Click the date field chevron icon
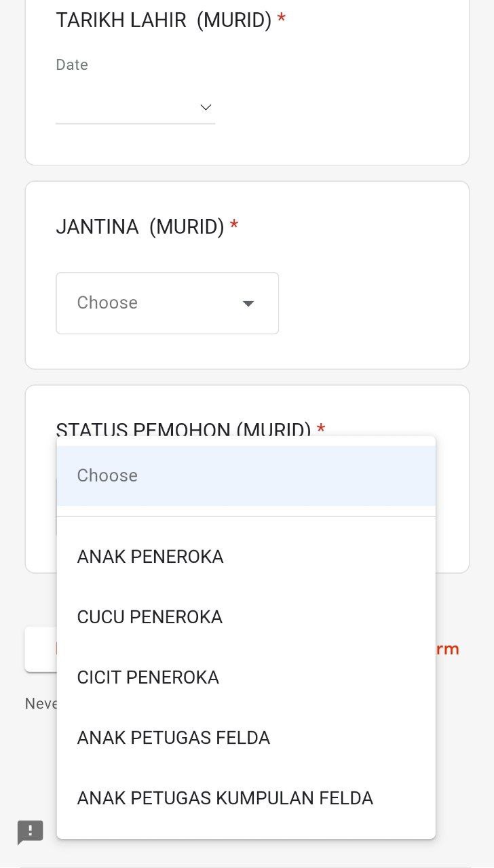Image resolution: width=494 pixels, height=868 pixels. [x=206, y=107]
